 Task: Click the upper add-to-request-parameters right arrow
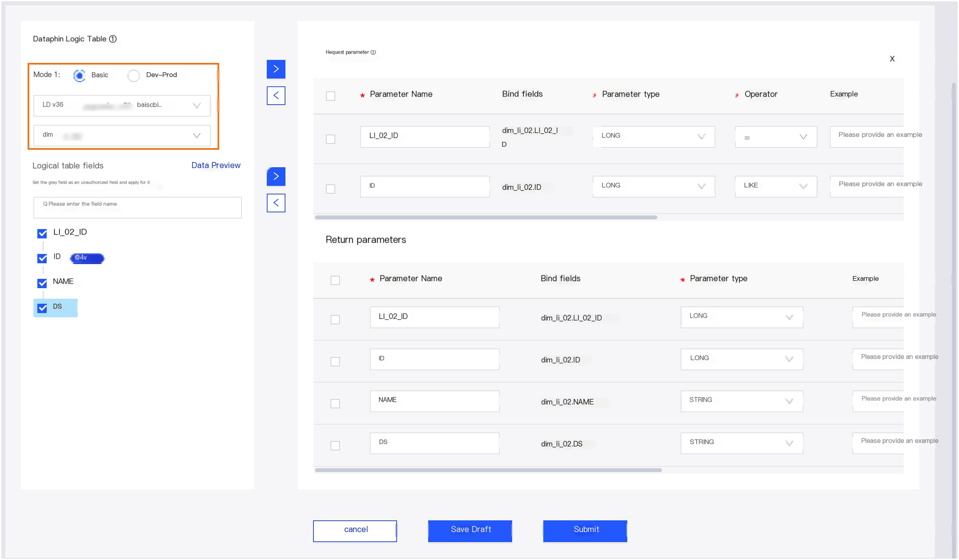[x=276, y=69]
